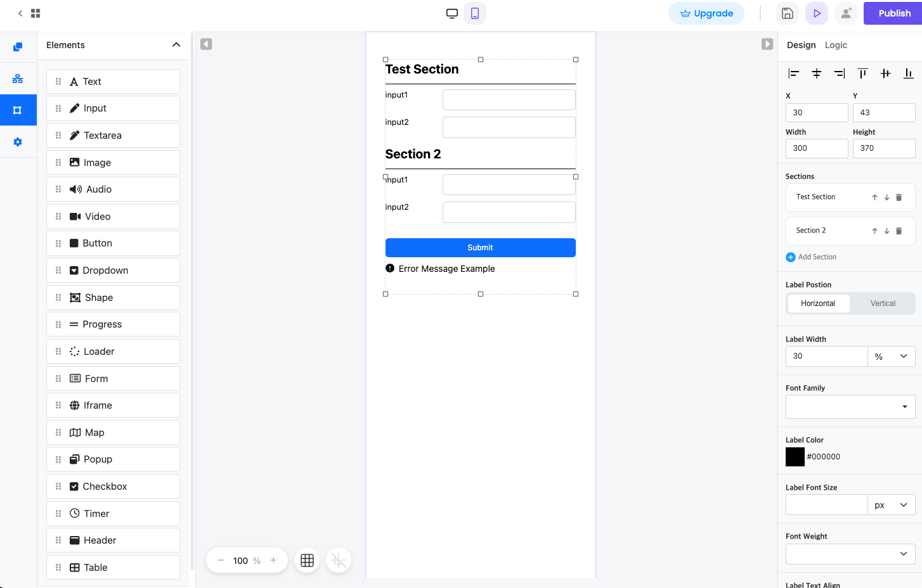The width and height of the screenshot is (922, 588).
Task: Select Horizontal label position
Action: tap(818, 304)
